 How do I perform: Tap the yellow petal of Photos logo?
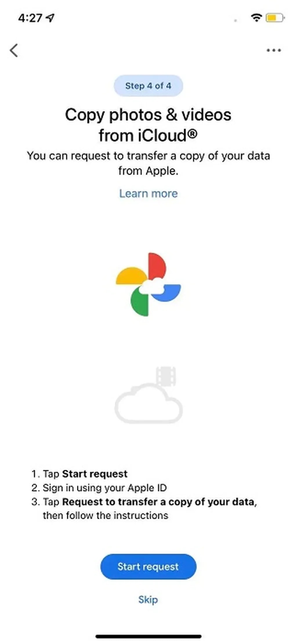(131, 276)
